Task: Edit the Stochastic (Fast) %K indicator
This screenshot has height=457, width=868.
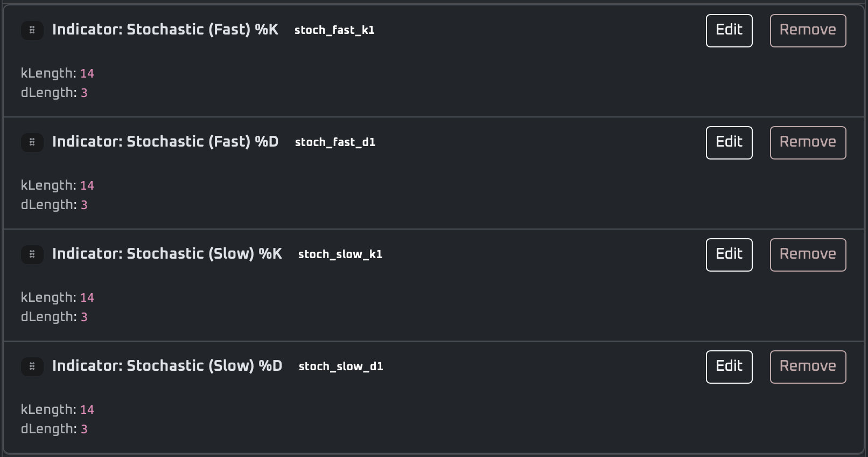Action: [x=729, y=31]
